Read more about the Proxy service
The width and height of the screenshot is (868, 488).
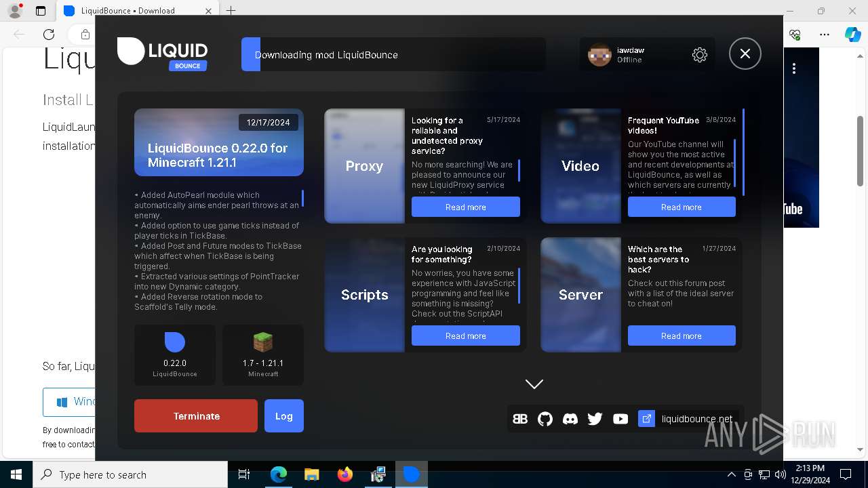(x=466, y=207)
